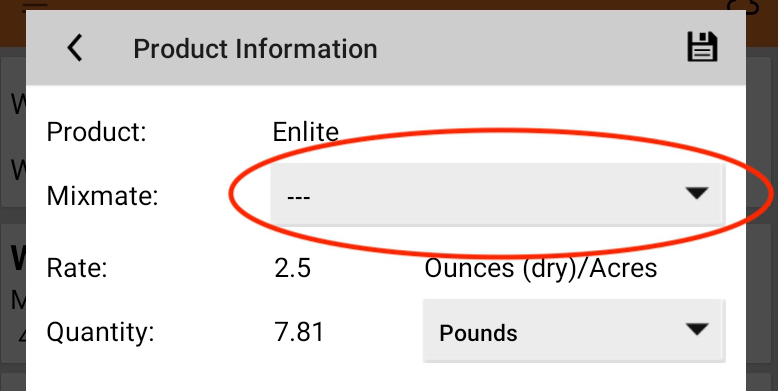The width and height of the screenshot is (778, 391).
Task: Tap the cloud sync icon behind dialog
Action: click(x=745, y=7)
